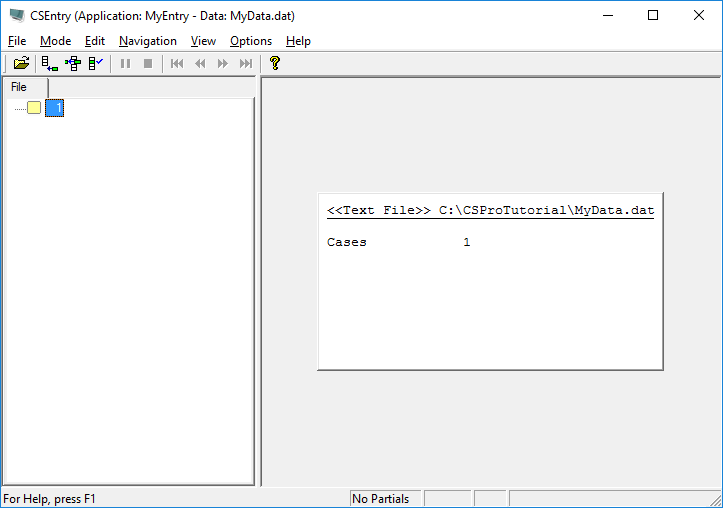Click the yellow case icon in tree
The width and height of the screenshot is (724, 509).
[x=34, y=108]
